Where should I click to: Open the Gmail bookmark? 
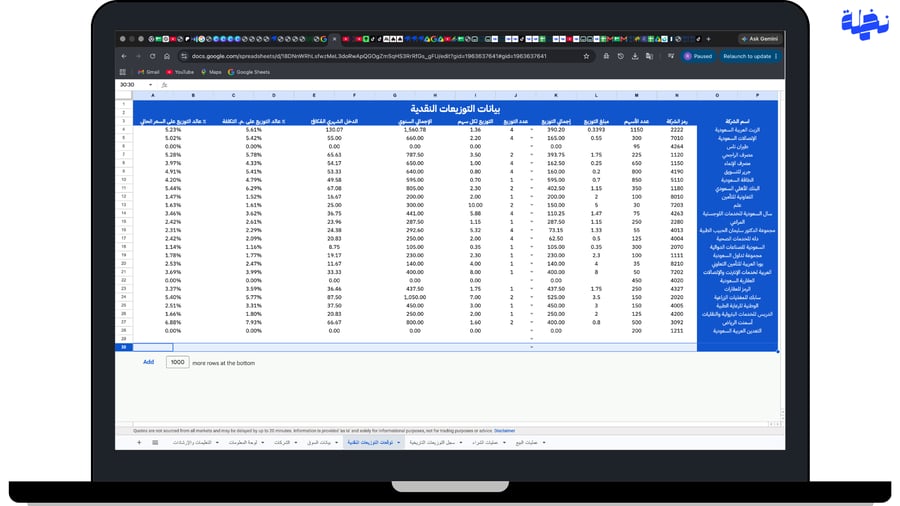click(x=149, y=72)
